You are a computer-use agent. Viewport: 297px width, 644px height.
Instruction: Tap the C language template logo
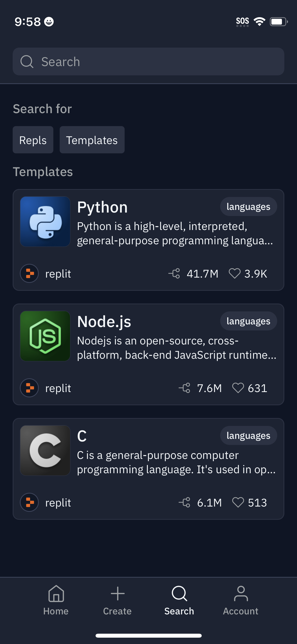tap(45, 450)
